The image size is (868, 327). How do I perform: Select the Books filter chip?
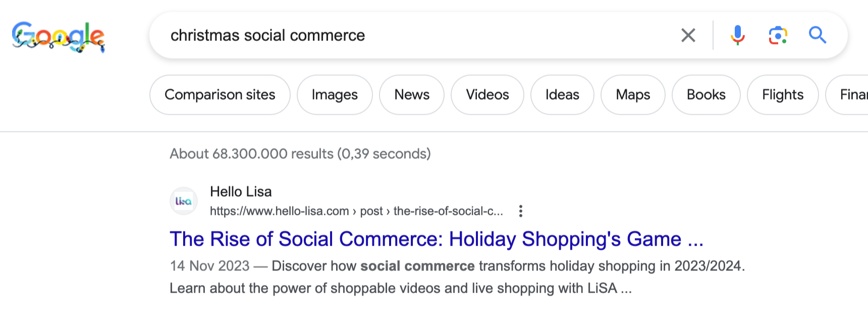click(706, 95)
